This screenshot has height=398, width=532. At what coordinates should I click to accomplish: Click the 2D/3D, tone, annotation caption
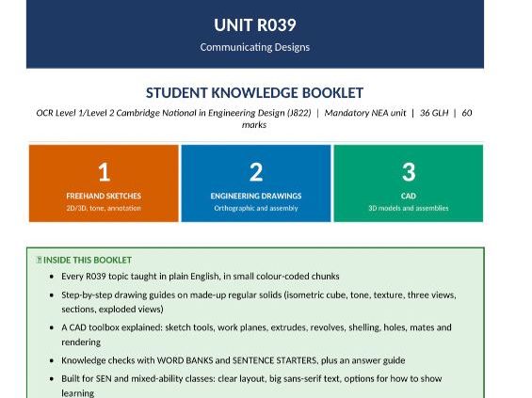point(104,208)
